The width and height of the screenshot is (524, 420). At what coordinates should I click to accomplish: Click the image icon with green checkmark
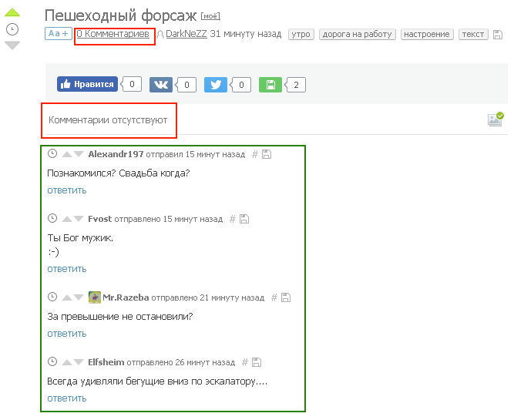pyautogui.click(x=495, y=119)
